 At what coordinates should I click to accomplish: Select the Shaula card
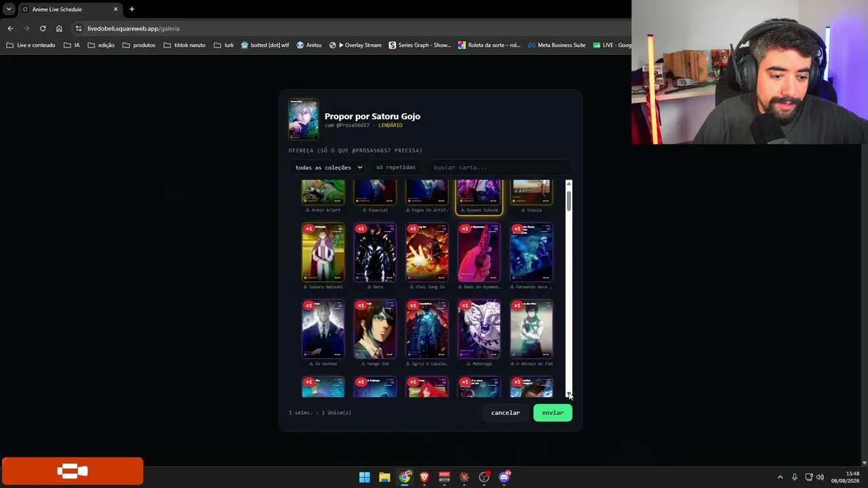pyautogui.click(x=532, y=197)
